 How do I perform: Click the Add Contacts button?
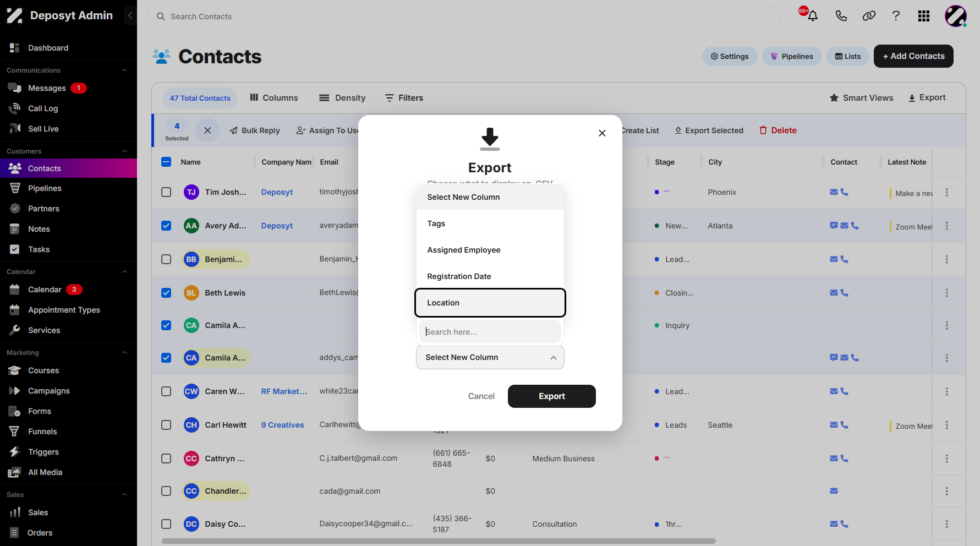(x=913, y=56)
